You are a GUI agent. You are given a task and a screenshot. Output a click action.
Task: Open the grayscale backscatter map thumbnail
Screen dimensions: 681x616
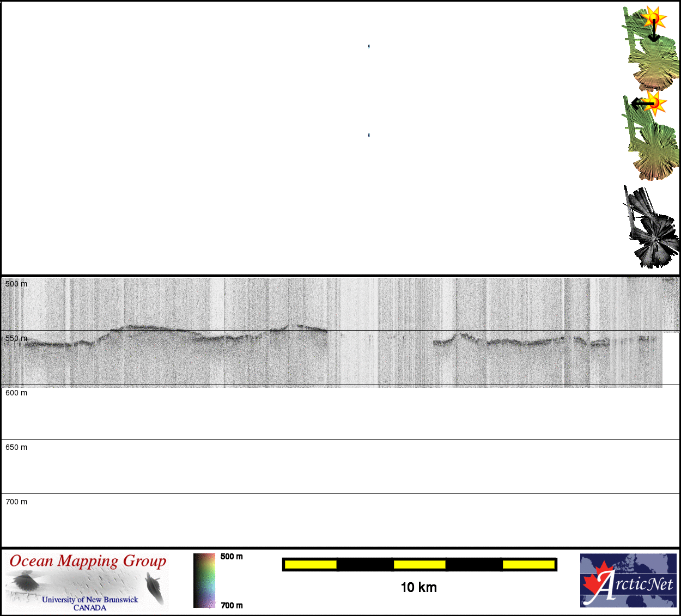tap(651, 229)
